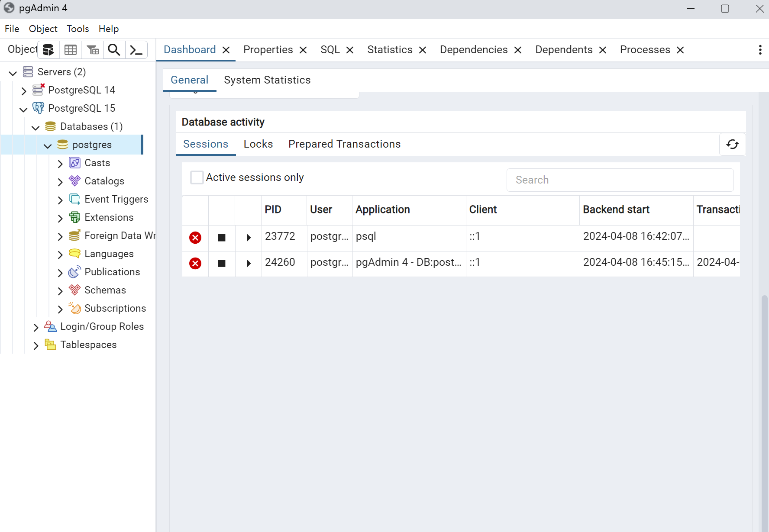Click the Casts node icon
The image size is (769, 532).
coord(74,163)
